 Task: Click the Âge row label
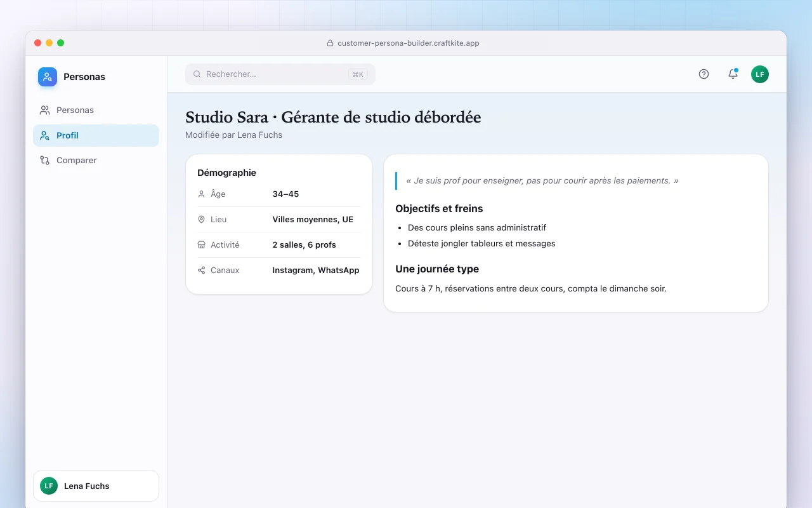(x=218, y=194)
